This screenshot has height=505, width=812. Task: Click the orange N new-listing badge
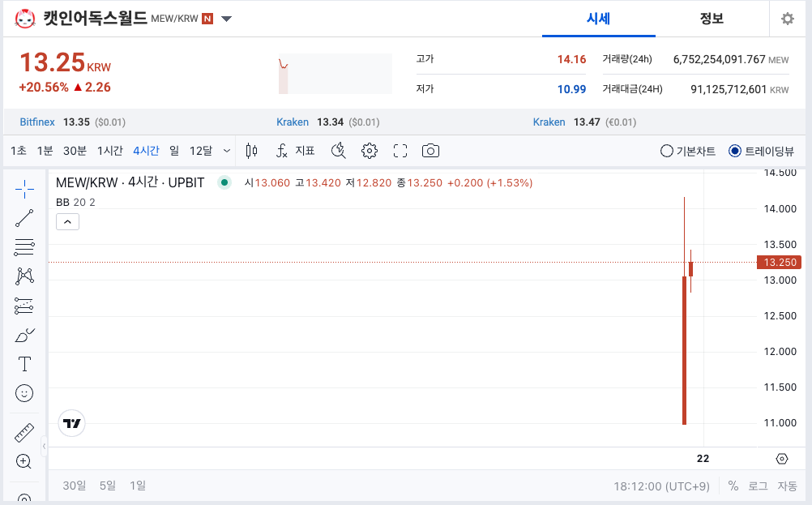pos(207,19)
